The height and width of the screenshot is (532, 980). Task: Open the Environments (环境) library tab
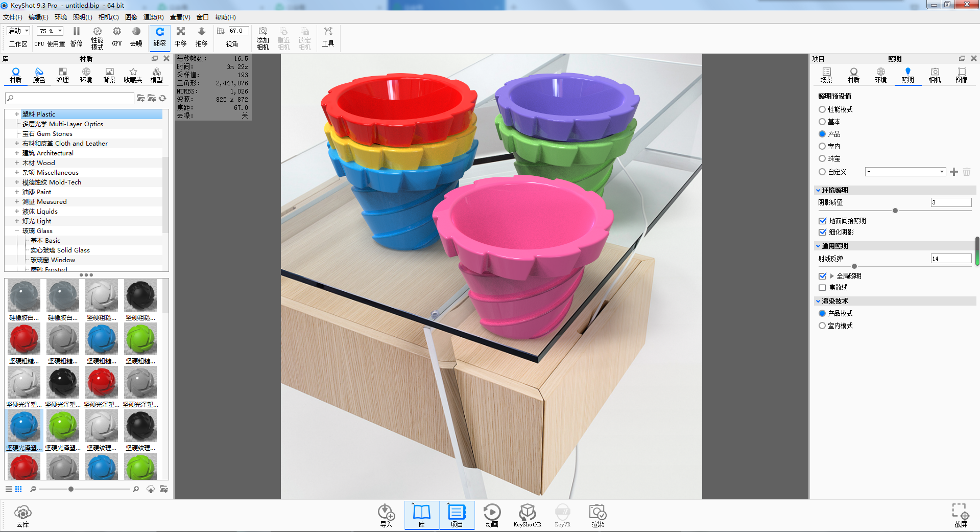pyautogui.click(x=86, y=75)
